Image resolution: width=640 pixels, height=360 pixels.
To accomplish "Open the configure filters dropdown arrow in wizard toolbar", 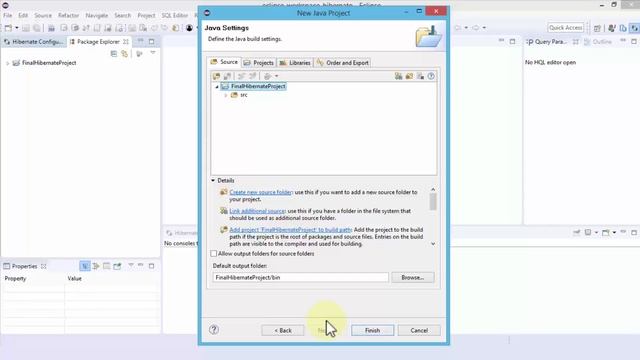I will pyautogui.click(x=277, y=76).
